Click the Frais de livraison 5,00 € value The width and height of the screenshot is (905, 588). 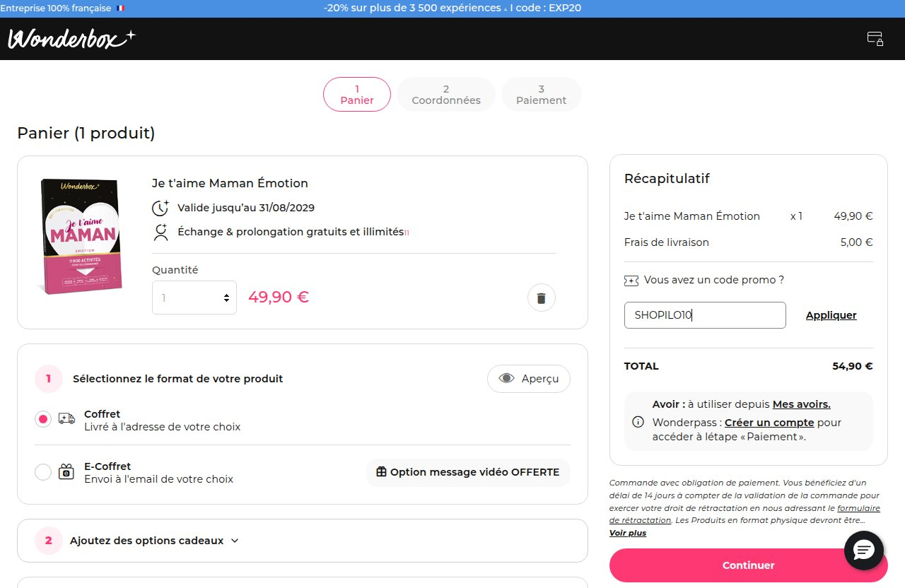click(x=857, y=242)
